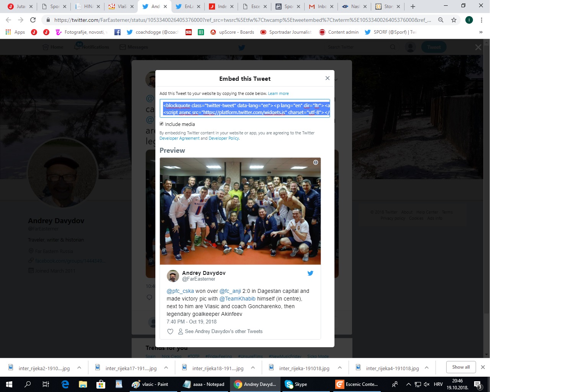Viewport: 574px width, 392px height.
Task: Click the heart like icon in tweet preview
Action: (x=170, y=332)
